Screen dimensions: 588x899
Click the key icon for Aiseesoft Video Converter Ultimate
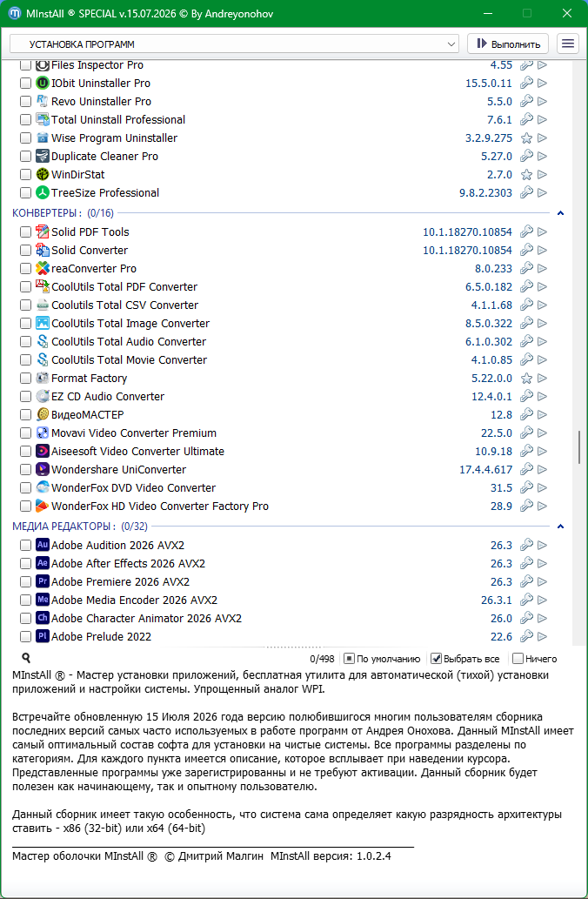526,451
